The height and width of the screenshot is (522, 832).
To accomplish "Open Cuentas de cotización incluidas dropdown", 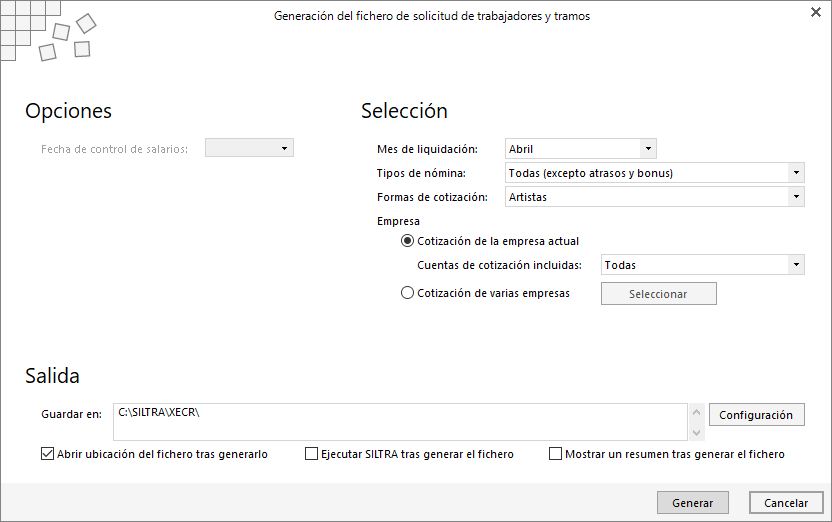I will pyautogui.click(x=703, y=265).
